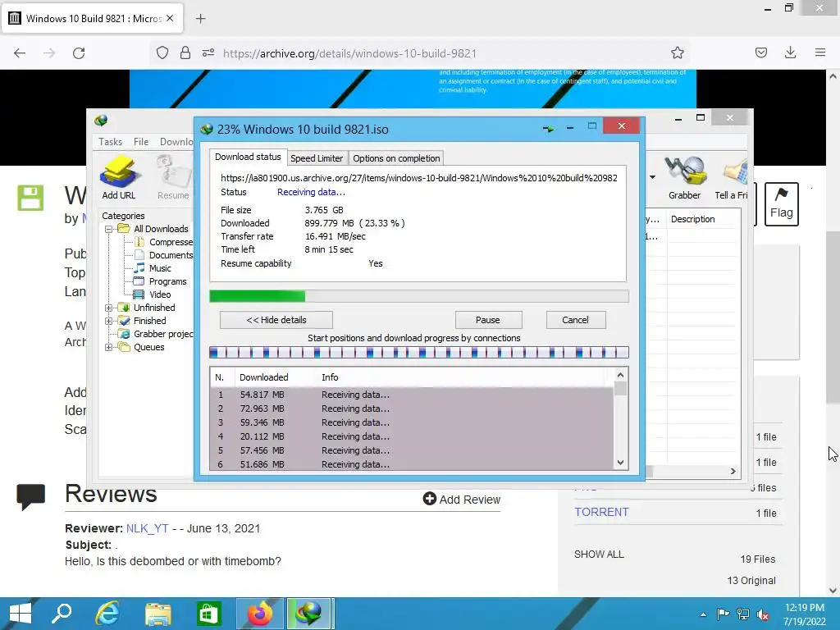Click IDM list horizontal scroll right arrow

733,472
